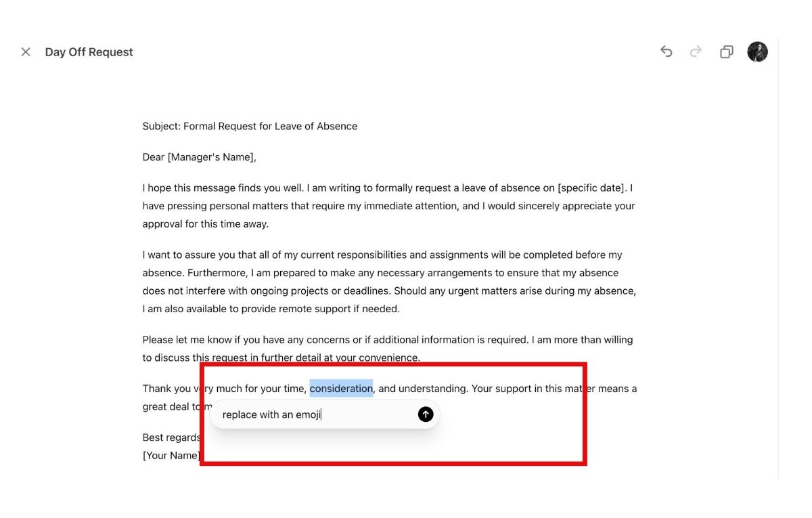Send the 'replace with an emoji' prompt
Viewport: 812px width, 518px height.
[425, 414]
